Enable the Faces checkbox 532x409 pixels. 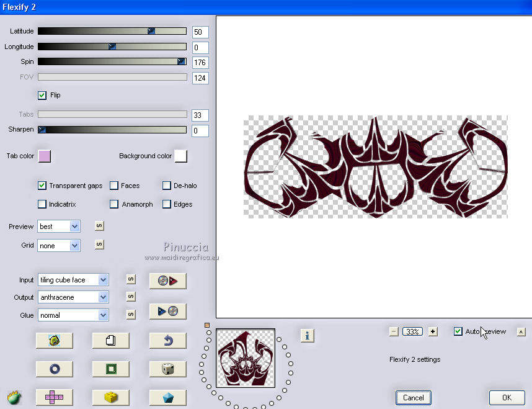pyautogui.click(x=114, y=186)
